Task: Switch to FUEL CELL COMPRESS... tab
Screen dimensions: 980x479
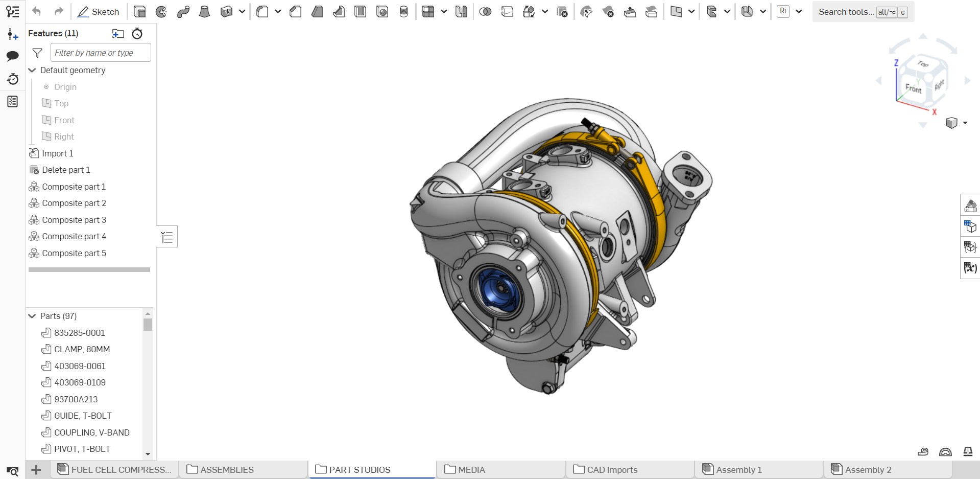Action: pos(114,470)
